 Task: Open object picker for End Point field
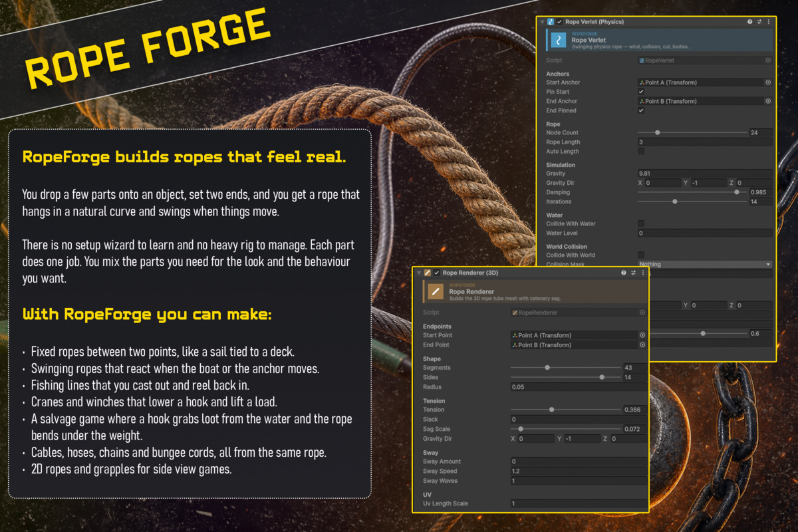(642, 345)
